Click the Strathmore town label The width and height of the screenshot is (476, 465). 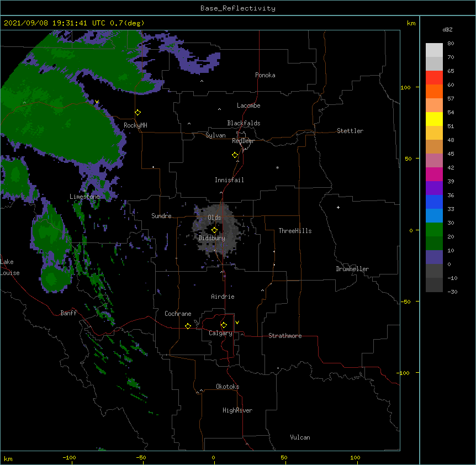coord(285,336)
